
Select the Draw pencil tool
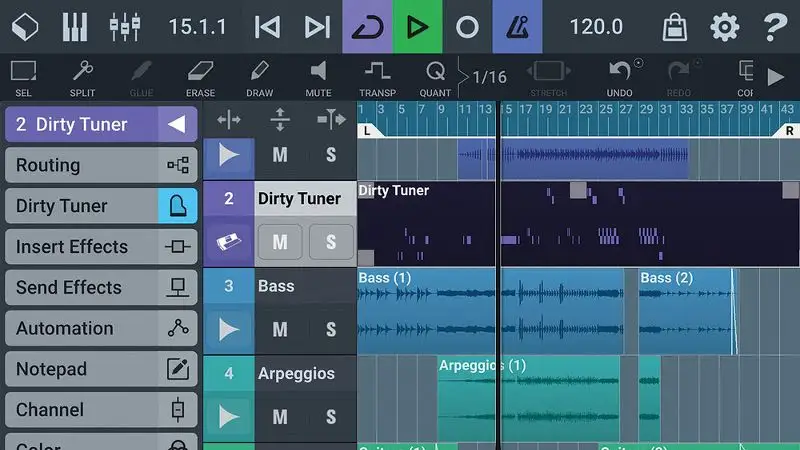click(259, 77)
